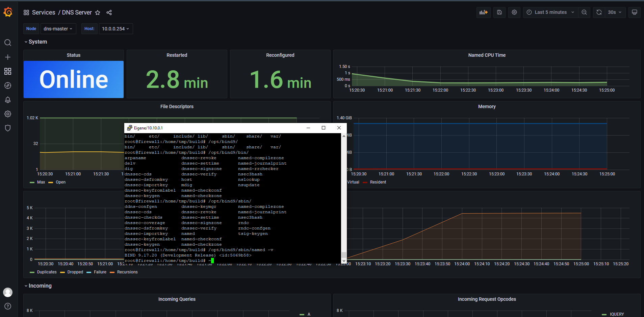The height and width of the screenshot is (317, 644).
Task: Open the dns-master node dropdown
Action: pos(58,28)
